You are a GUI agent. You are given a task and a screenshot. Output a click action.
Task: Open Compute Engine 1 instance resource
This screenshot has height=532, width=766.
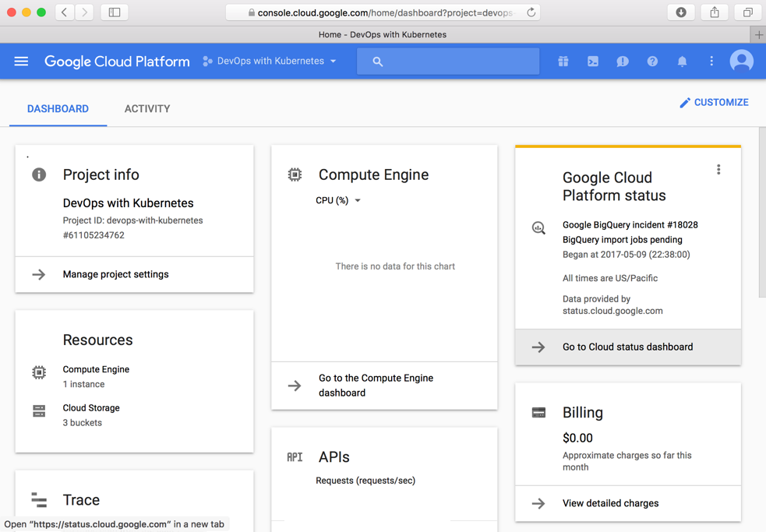point(96,377)
